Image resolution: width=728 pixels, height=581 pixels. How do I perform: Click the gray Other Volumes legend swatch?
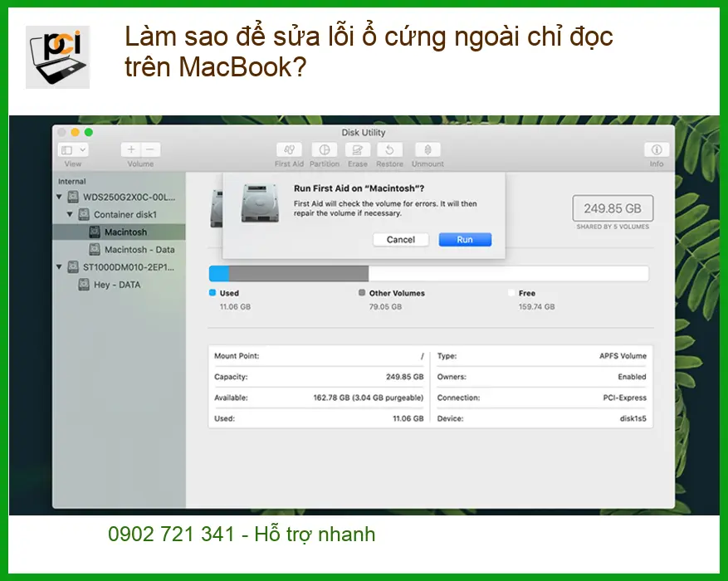click(362, 292)
